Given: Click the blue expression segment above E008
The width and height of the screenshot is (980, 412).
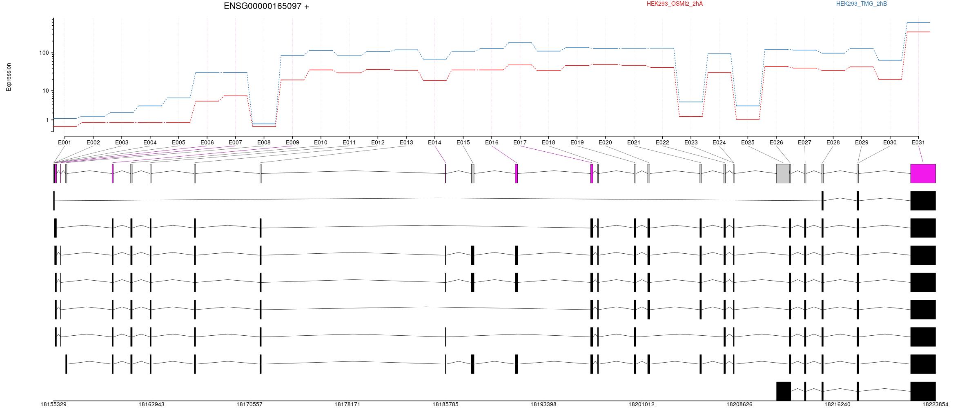Looking at the screenshot, I should point(264,124).
